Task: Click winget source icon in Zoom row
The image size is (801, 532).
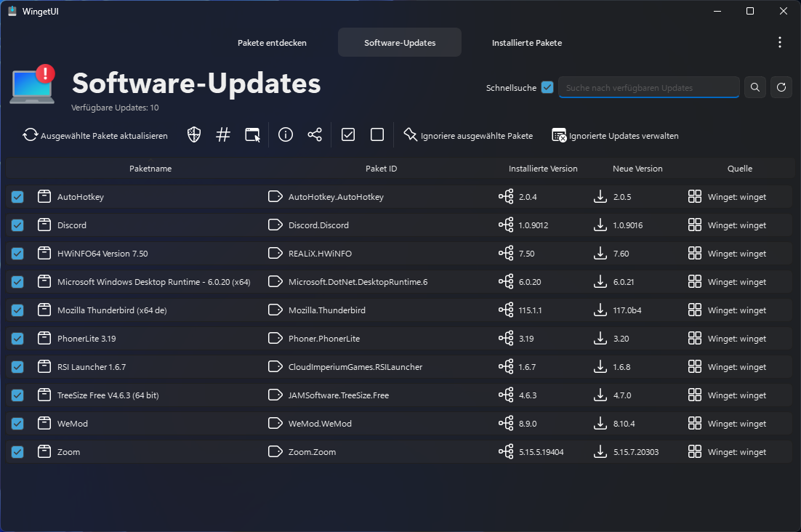Action: point(695,451)
